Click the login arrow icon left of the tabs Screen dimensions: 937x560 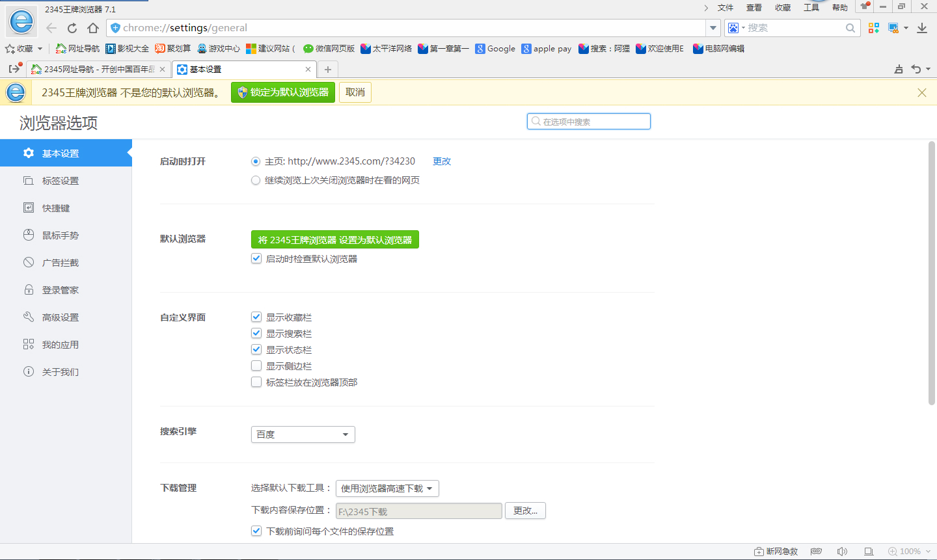(x=14, y=69)
